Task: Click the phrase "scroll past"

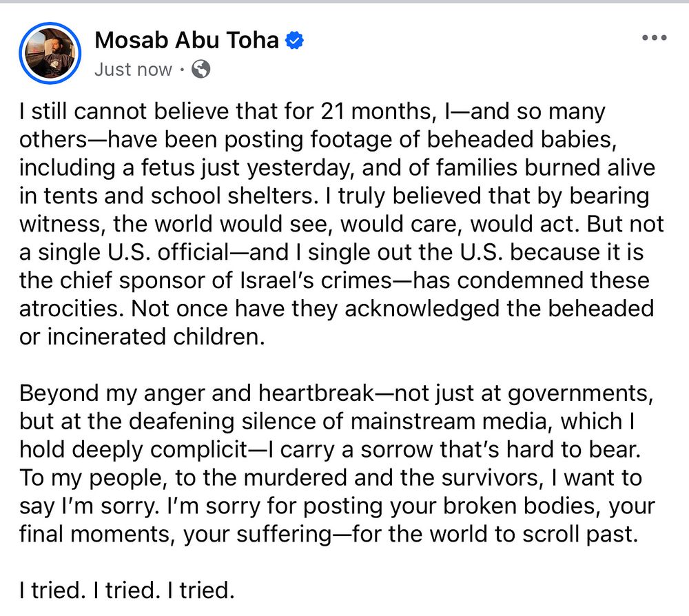Action: pyautogui.click(x=576, y=534)
